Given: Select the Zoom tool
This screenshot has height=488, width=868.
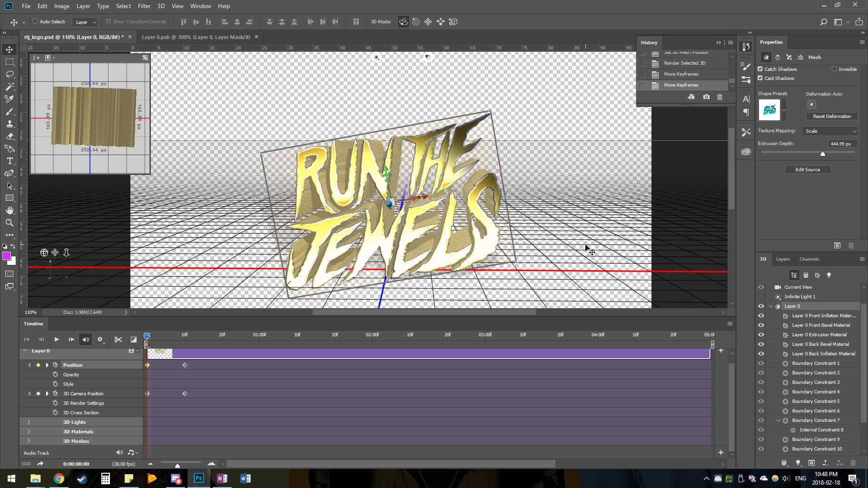Looking at the screenshot, I should coord(10,223).
